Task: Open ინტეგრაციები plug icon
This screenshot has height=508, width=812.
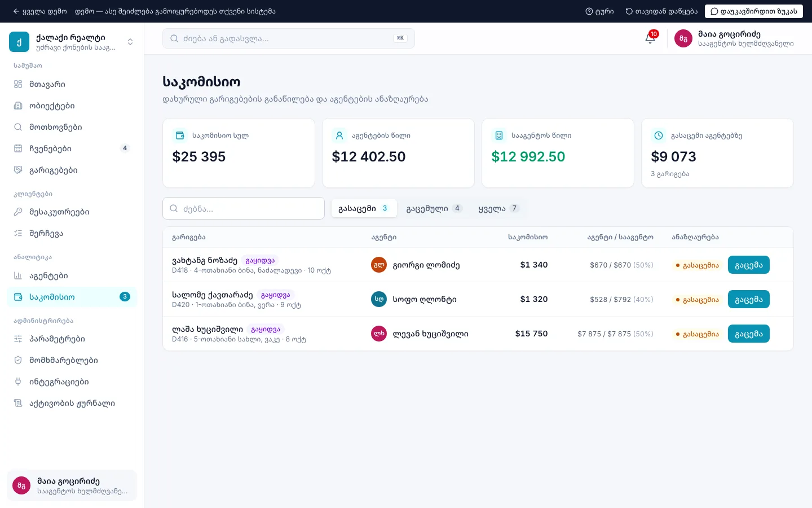Action: pos(18,382)
